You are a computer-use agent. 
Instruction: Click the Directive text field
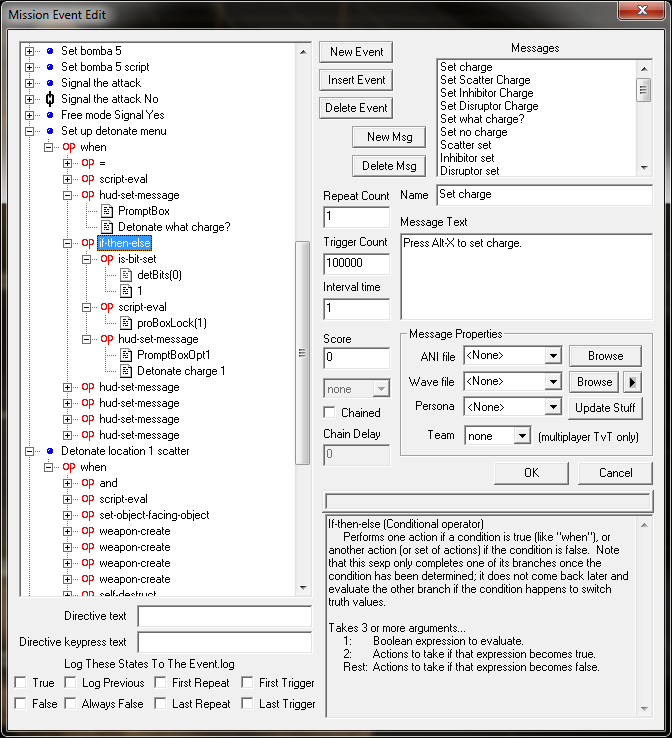[225, 616]
